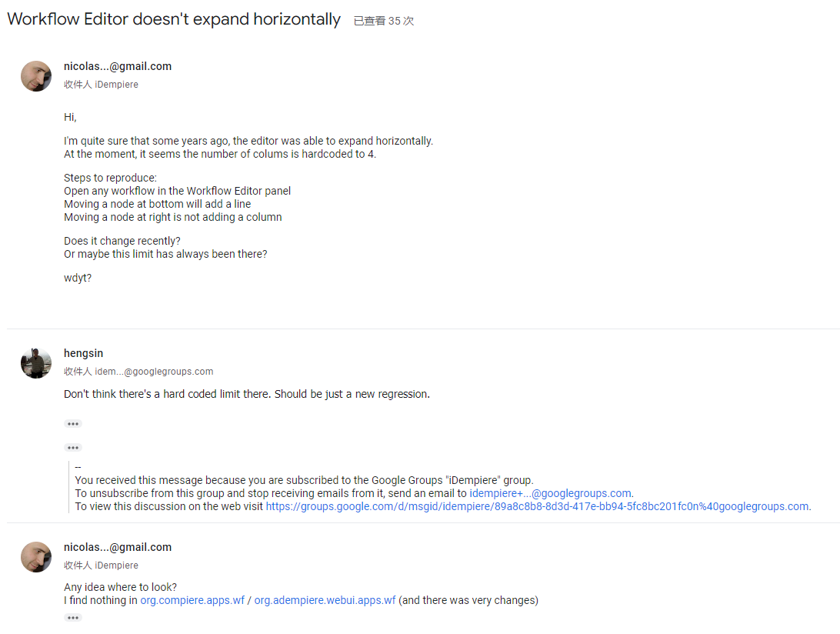Click recipient iDempiere in the last message
Image resolution: width=840 pixels, height=634 pixels.
coord(116,566)
